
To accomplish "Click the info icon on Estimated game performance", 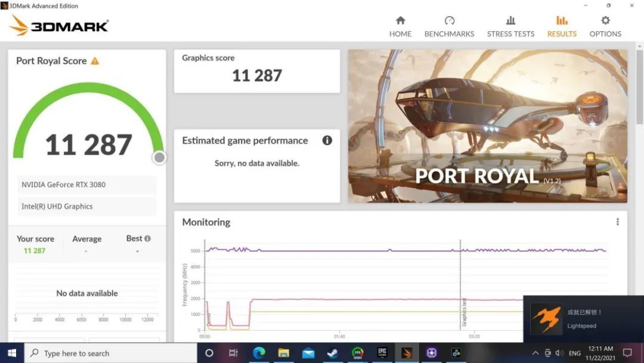I will tap(327, 140).
